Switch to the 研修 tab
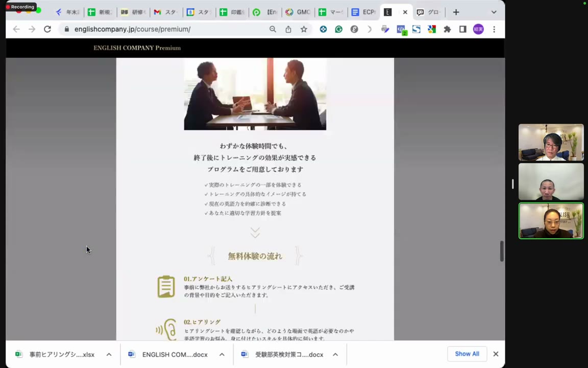588x368 pixels. pyautogui.click(x=133, y=12)
